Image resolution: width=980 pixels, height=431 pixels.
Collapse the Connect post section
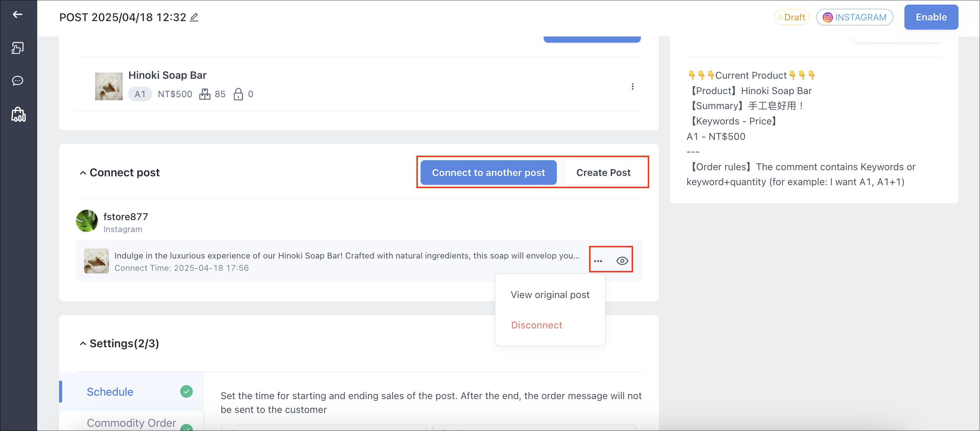83,173
